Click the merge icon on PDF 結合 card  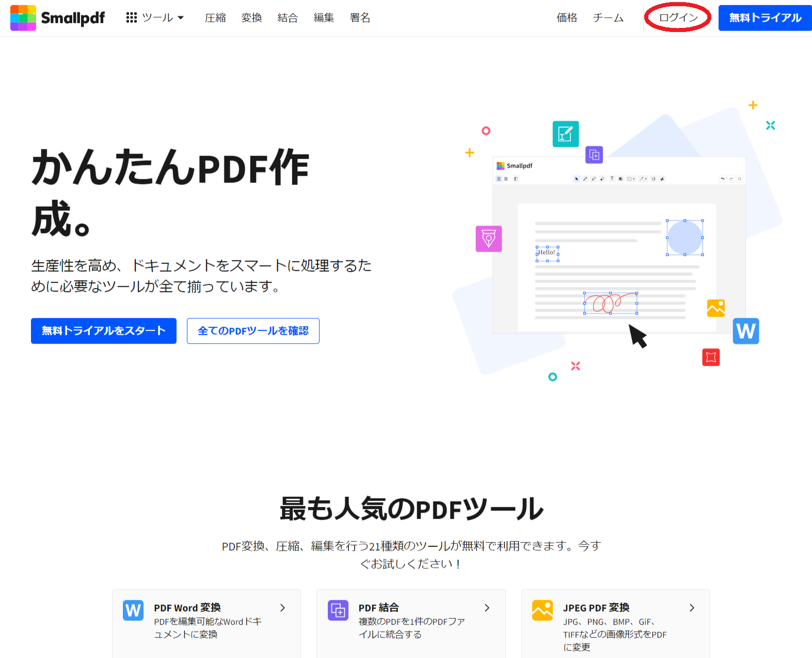point(338,610)
